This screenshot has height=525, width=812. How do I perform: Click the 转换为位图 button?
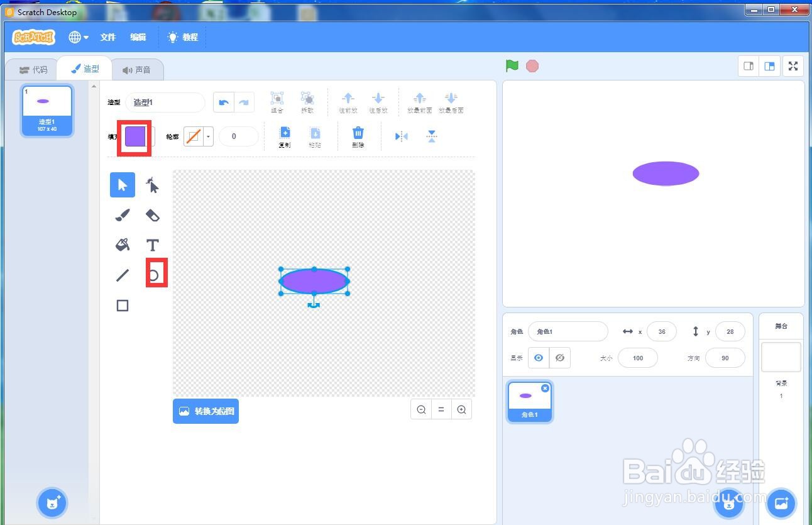(206, 411)
